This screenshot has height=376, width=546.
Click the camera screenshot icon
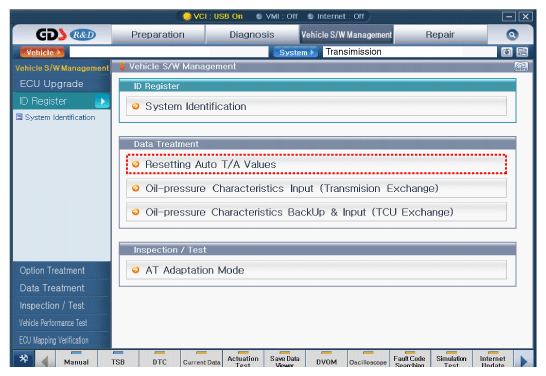(506, 52)
